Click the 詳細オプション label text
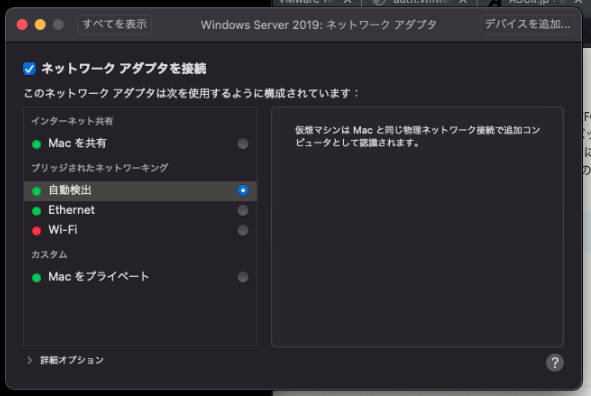 (x=72, y=360)
